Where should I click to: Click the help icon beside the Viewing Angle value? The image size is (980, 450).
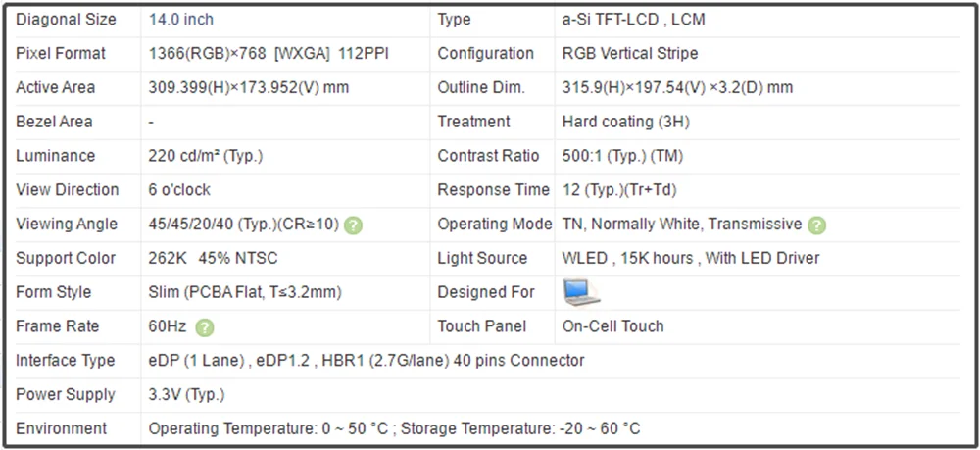[354, 225]
